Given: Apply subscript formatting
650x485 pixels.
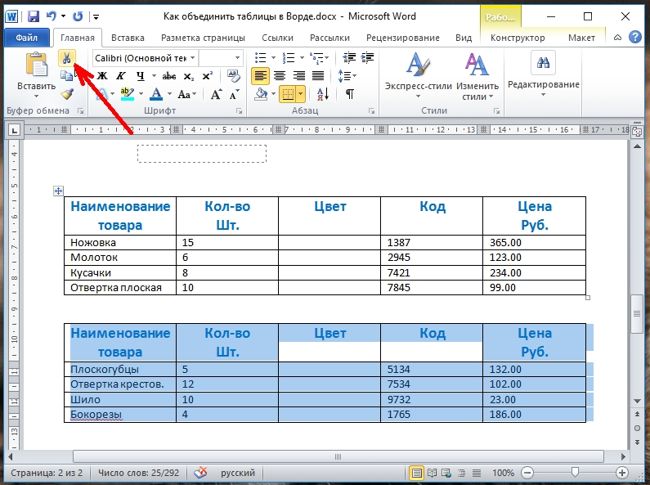Looking at the screenshot, I should [189, 76].
